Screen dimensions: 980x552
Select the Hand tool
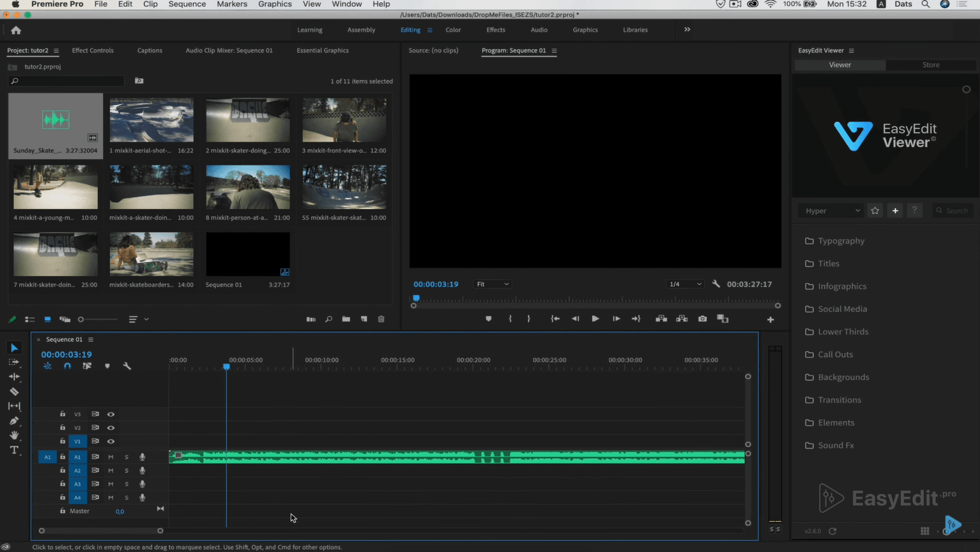(x=14, y=436)
